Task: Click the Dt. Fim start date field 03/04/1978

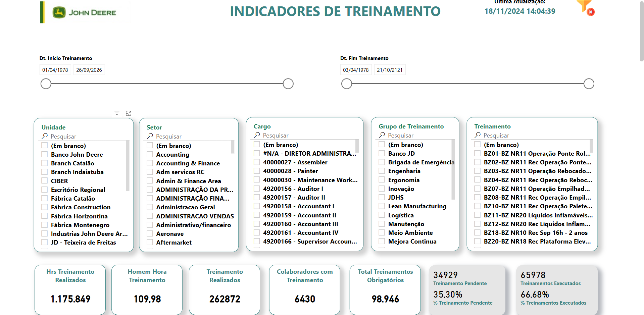Action: pyautogui.click(x=356, y=70)
